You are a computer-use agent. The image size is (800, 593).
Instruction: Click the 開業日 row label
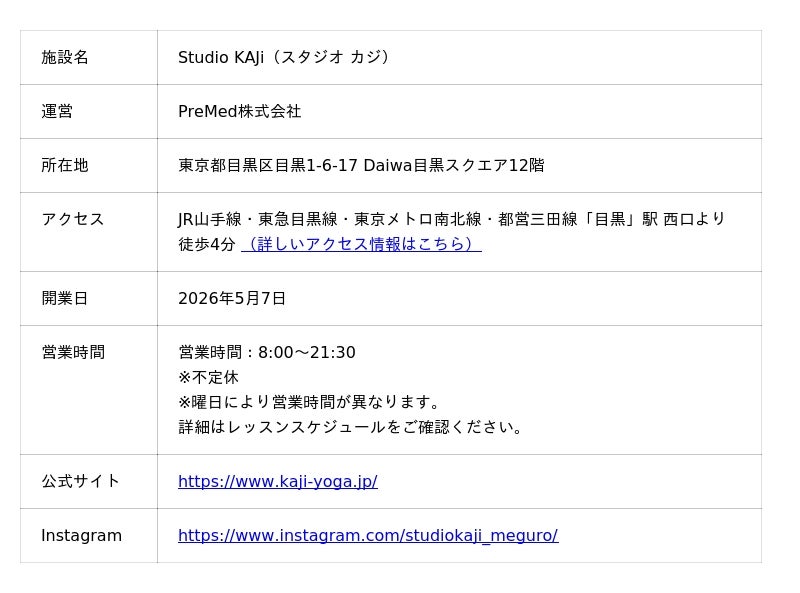pyautogui.click(x=65, y=298)
